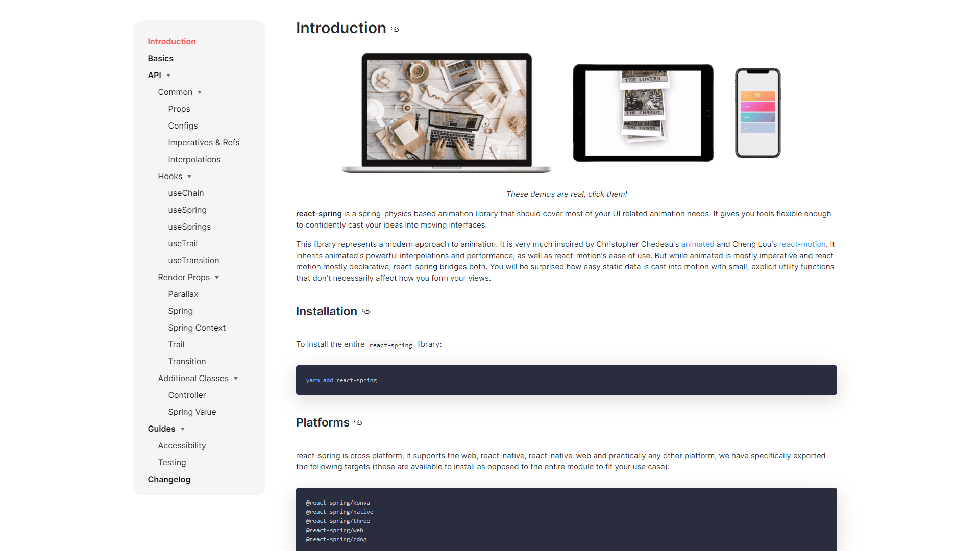Open the Controller class page

tap(187, 395)
